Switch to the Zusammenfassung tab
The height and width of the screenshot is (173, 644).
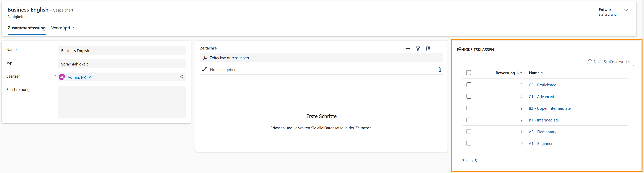coord(27,28)
